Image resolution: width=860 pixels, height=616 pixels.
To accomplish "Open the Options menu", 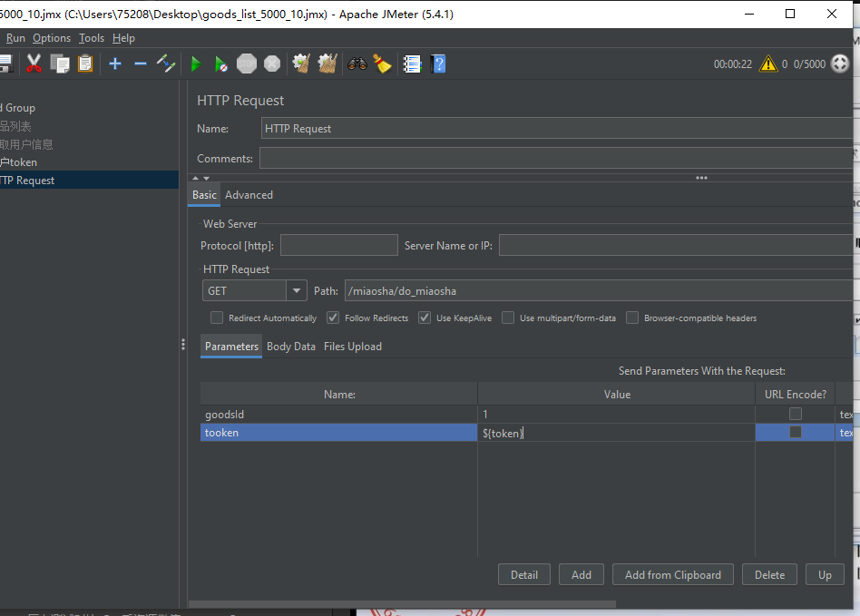I will [52, 38].
